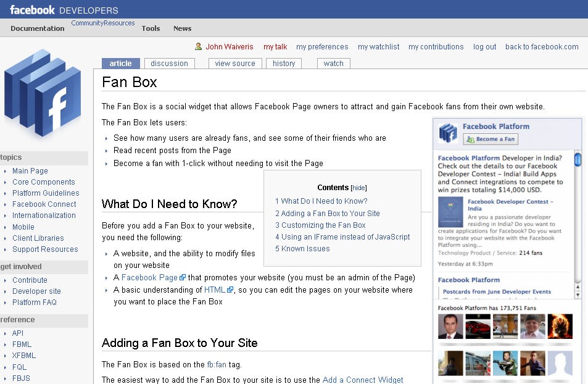The width and height of the screenshot is (588, 384).
Task: Click the external link icon after Facebook Page
Action: click(x=183, y=277)
